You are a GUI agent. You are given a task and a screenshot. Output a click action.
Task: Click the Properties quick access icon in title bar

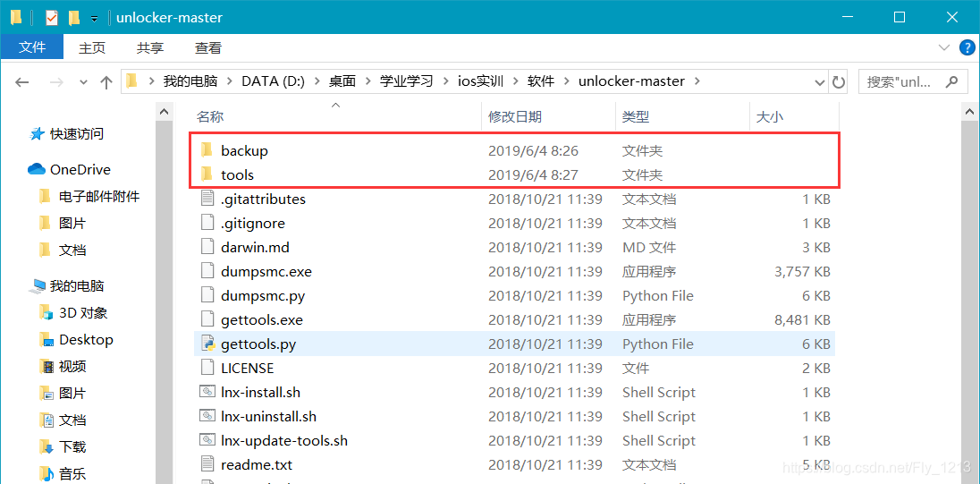point(52,18)
